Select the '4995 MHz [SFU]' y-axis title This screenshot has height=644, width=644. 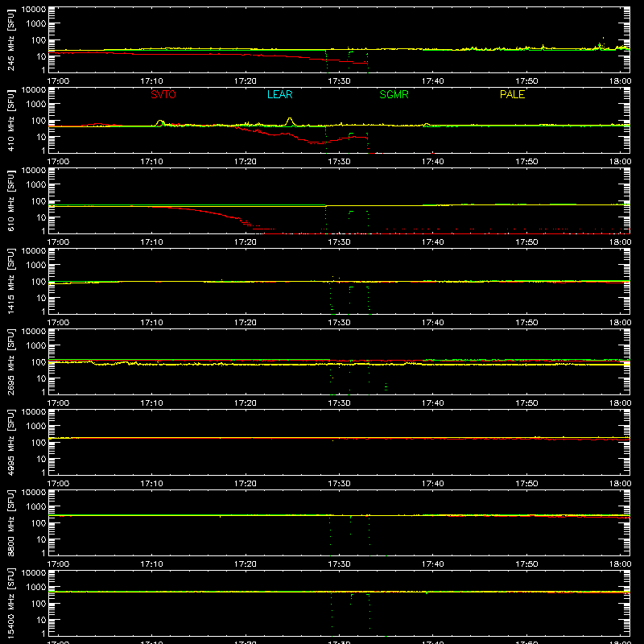click(10, 442)
